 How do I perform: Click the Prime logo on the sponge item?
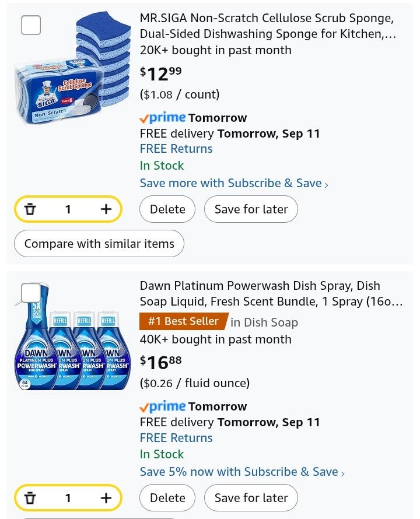[163, 118]
